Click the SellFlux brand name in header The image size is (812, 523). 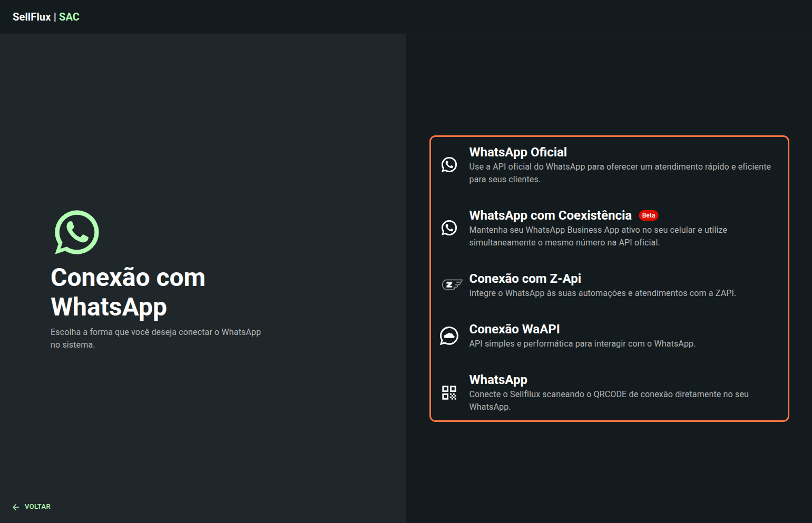coord(32,17)
